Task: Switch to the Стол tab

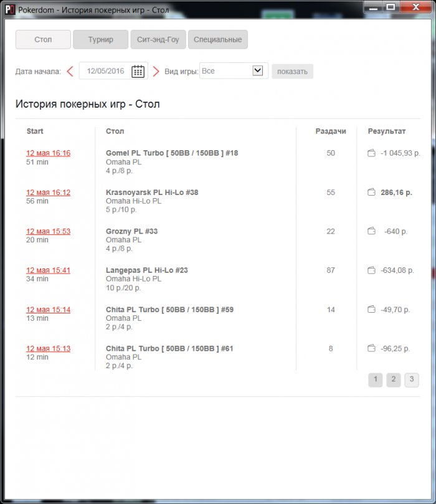Action: click(43, 39)
